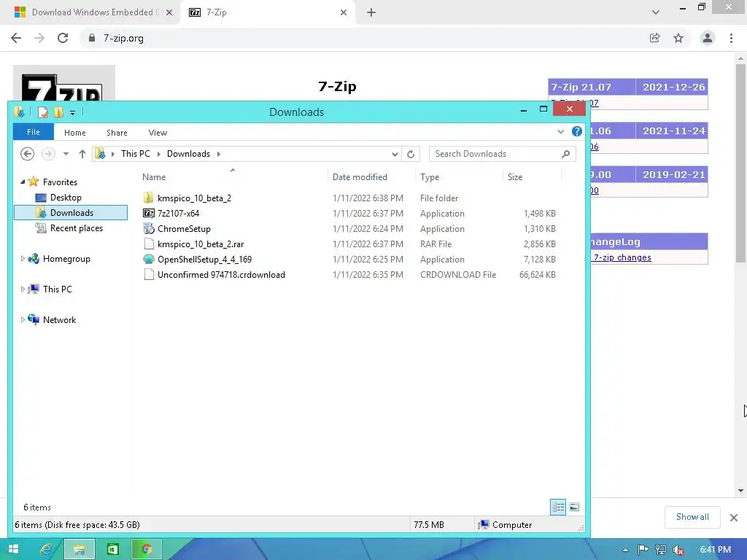This screenshot has height=560, width=747.
Task: Switch to Details view layout
Action: 558,507
